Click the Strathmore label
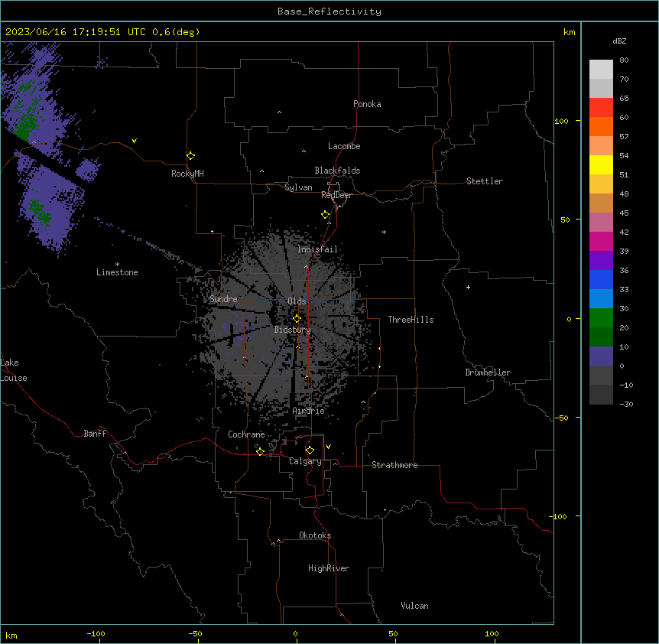The height and width of the screenshot is (644, 659). coord(394,465)
